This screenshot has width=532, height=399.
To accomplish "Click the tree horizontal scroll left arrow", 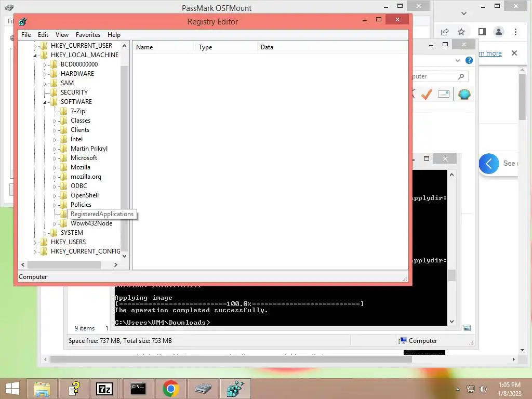I will click(23, 264).
